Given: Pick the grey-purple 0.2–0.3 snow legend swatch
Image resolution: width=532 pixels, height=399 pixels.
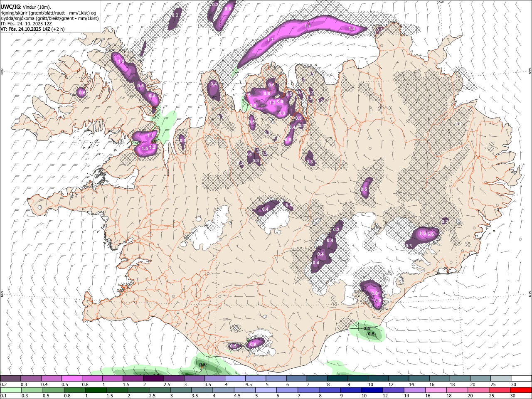Looking at the screenshot, I should [10, 379].
